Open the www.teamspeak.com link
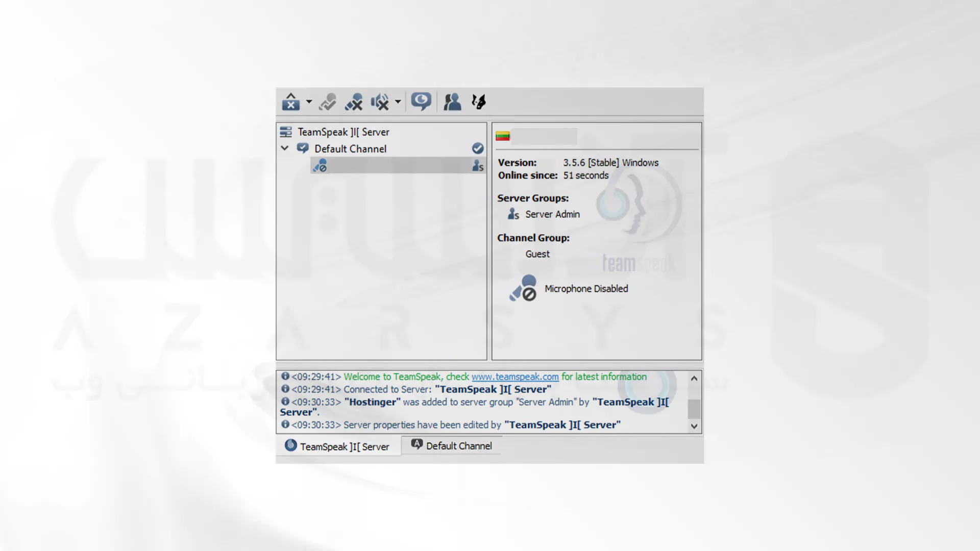 pos(515,377)
